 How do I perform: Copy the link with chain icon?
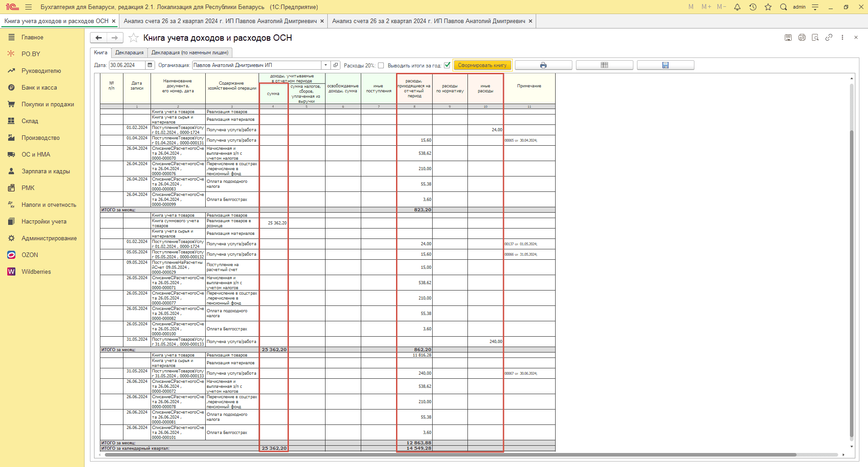[829, 38]
